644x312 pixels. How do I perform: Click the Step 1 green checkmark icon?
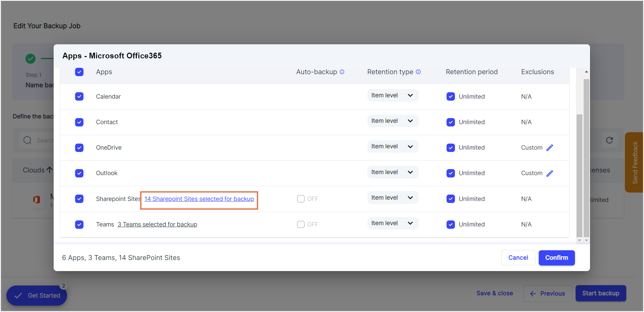(x=31, y=59)
